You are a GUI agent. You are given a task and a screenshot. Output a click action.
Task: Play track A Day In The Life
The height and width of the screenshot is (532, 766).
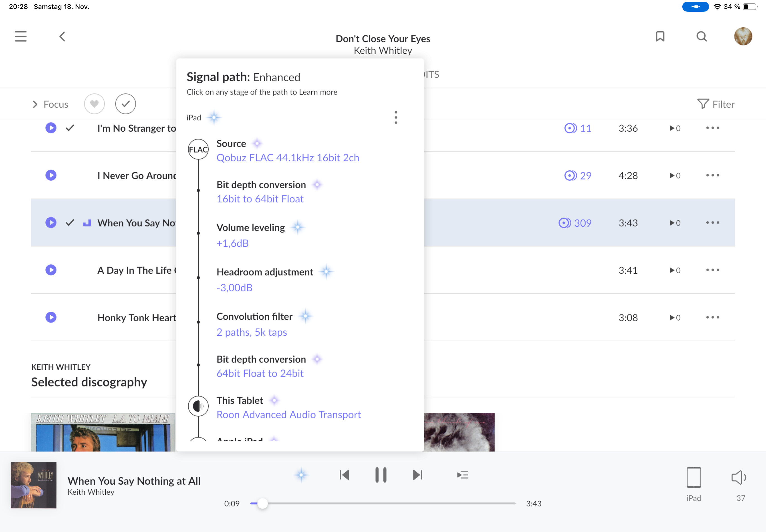(x=51, y=270)
